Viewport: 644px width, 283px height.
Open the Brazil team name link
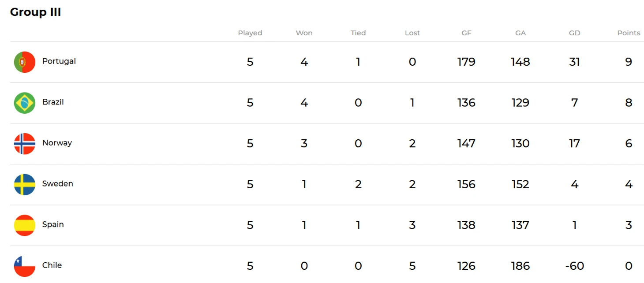pyautogui.click(x=53, y=102)
